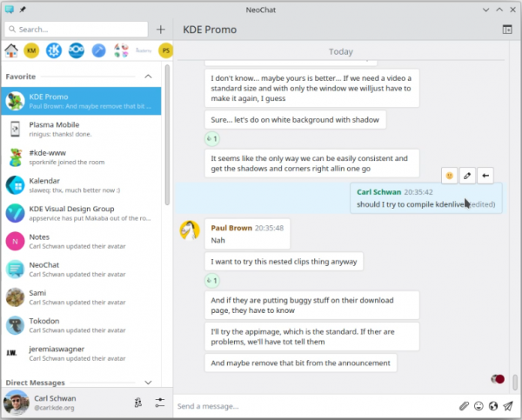Collapse the Favorite room section
Screen dimensions: 522x420
(148, 77)
